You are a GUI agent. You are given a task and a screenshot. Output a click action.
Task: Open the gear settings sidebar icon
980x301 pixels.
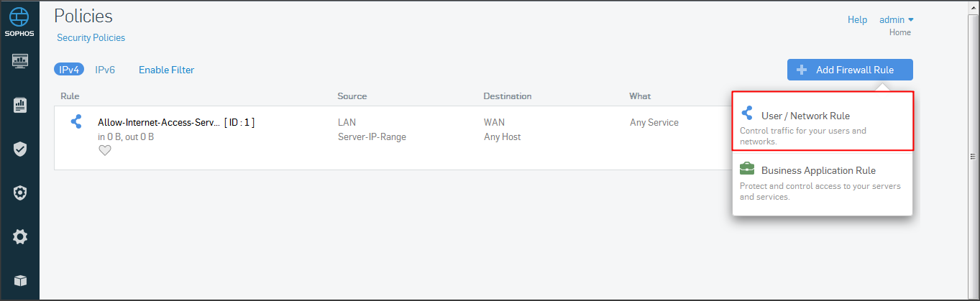point(20,236)
